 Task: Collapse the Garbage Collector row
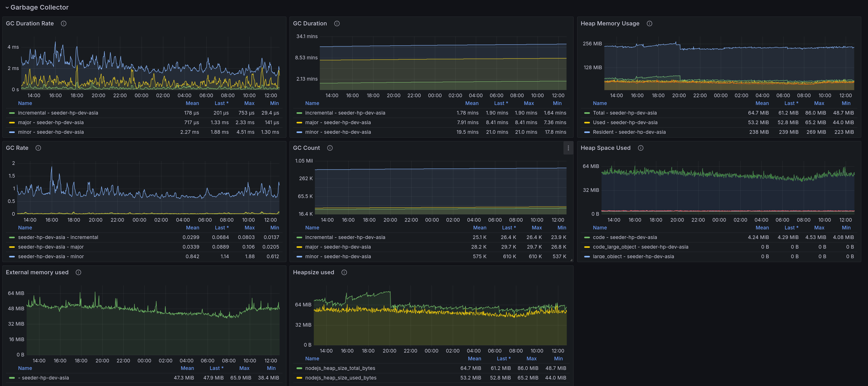pyautogui.click(x=7, y=8)
